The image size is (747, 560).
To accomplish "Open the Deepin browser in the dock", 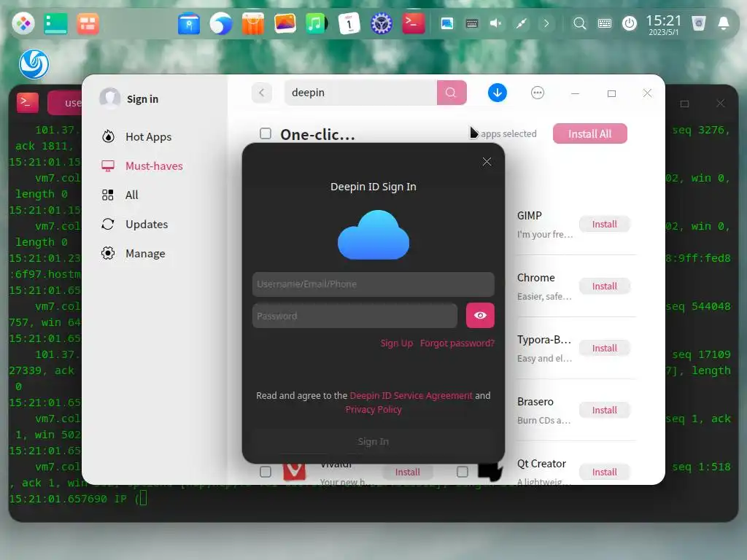I will click(220, 23).
